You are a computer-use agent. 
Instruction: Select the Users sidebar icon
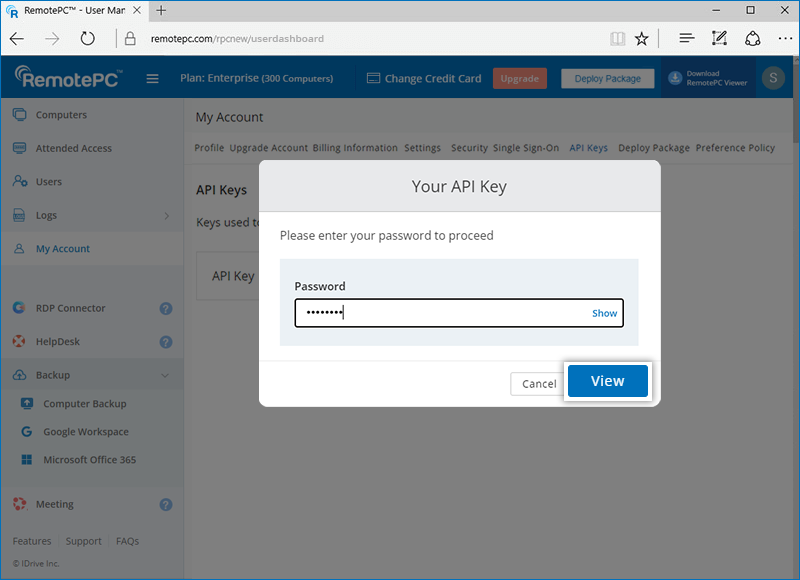[x=19, y=182]
